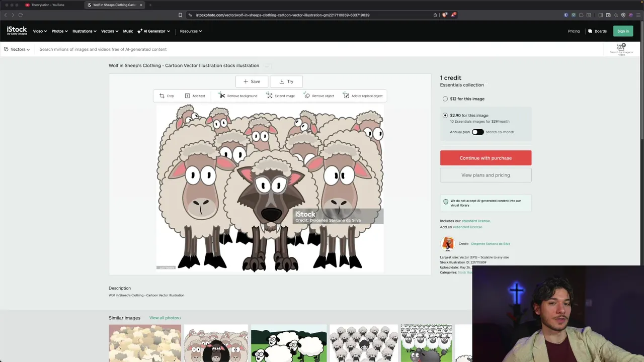The image size is (644, 362).
Task: Open similar image with sheep on green field
Action: [289, 343]
